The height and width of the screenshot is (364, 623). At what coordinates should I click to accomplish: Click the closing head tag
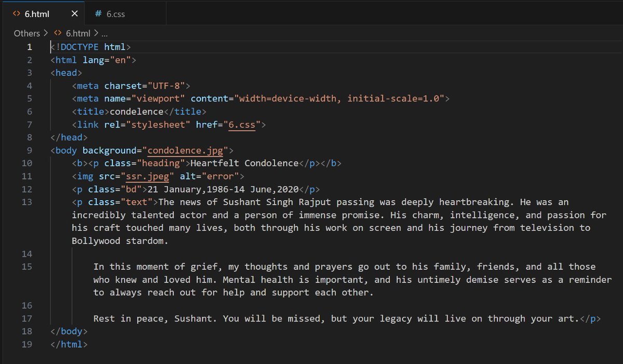[x=69, y=137]
